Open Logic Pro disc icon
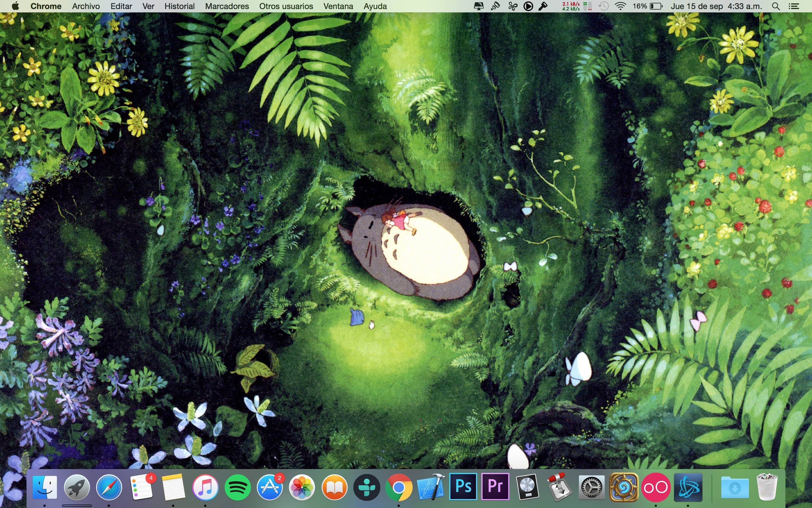Image resolution: width=812 pixels, height=508 pixels. (528, 487)
